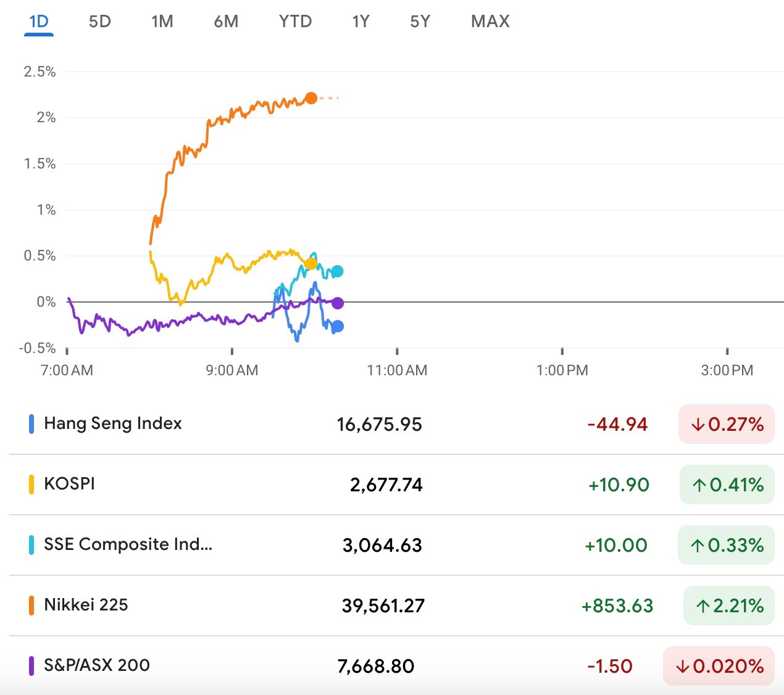Click the Hang Seng value 16,675.95
This screenshot has height=695, width=784.
(x=380, y=425)
